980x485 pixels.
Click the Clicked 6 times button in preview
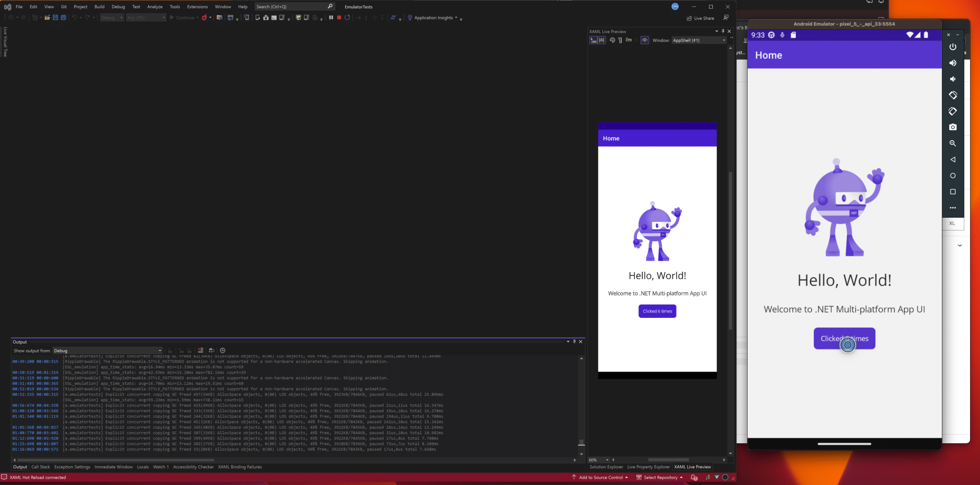tap(657, 311)
